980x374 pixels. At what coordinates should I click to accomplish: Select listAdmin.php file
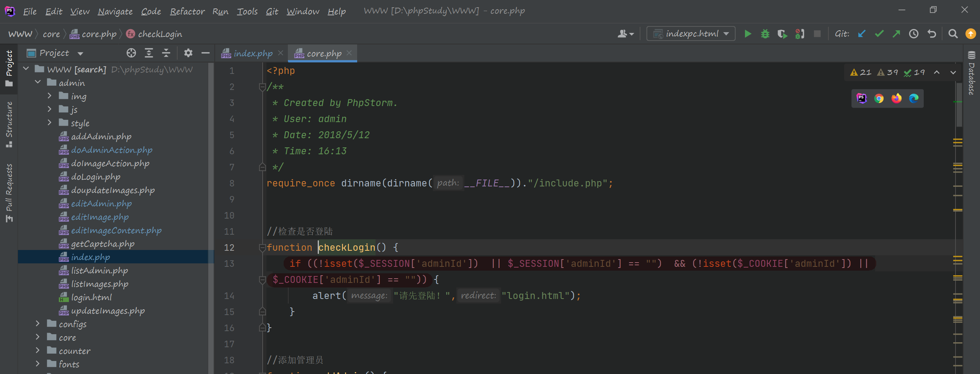click(x=99, y=270)
